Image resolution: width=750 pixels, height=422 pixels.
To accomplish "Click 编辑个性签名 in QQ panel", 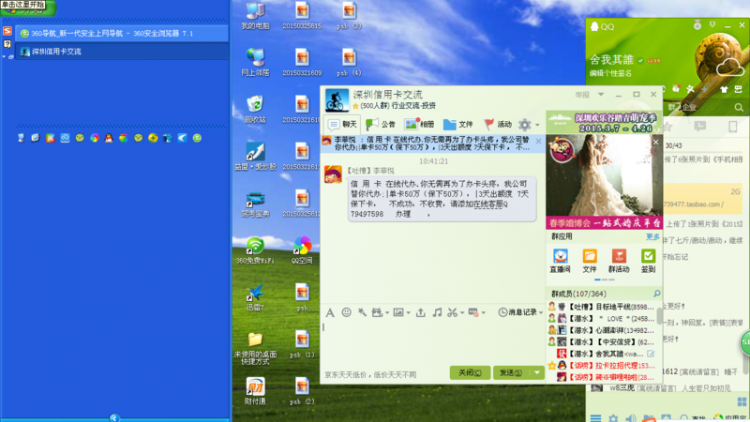I will point(610,73).
